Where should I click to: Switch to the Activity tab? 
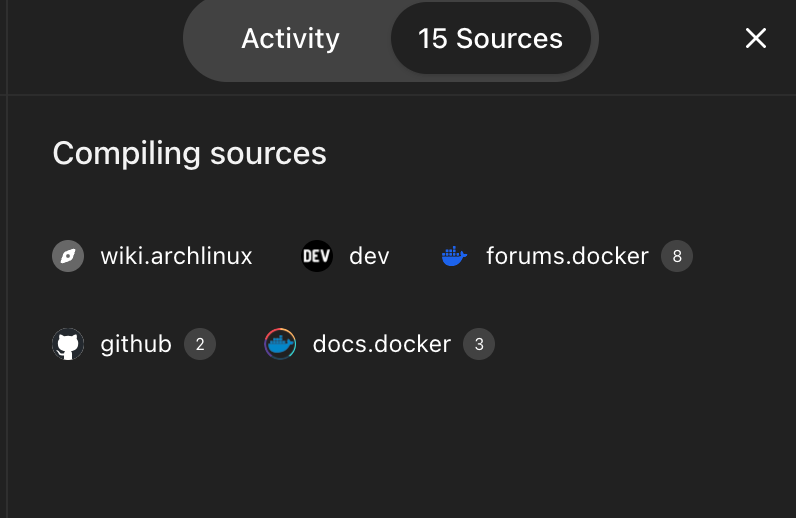[290, 39]
